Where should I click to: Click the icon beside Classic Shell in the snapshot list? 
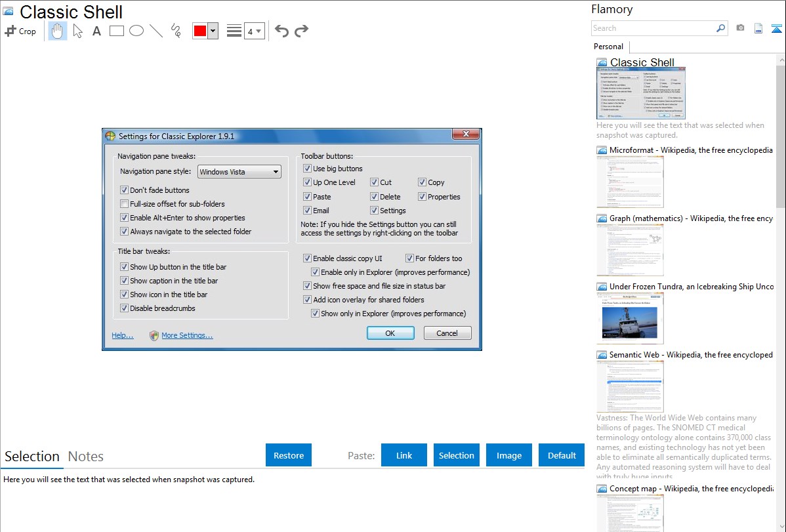[x=602, y=63]
